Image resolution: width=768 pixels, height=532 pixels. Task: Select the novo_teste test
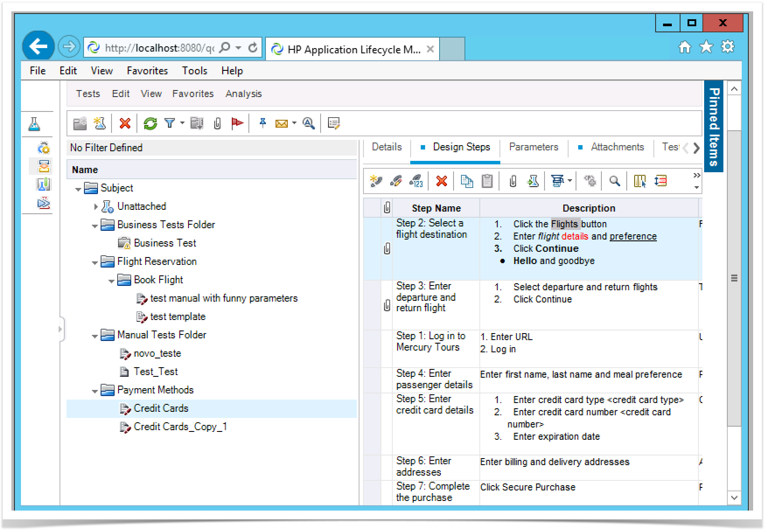click(x=157, y=353)
